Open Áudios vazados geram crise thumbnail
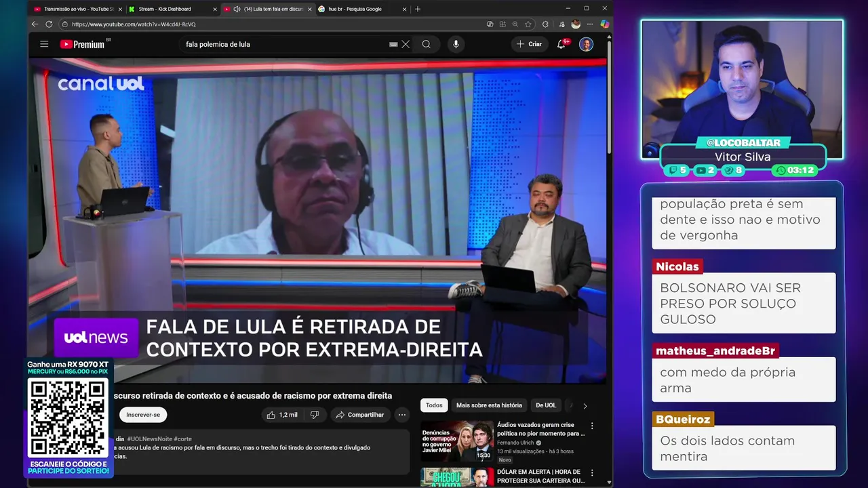868x488 pixels. tap(457, 441)
